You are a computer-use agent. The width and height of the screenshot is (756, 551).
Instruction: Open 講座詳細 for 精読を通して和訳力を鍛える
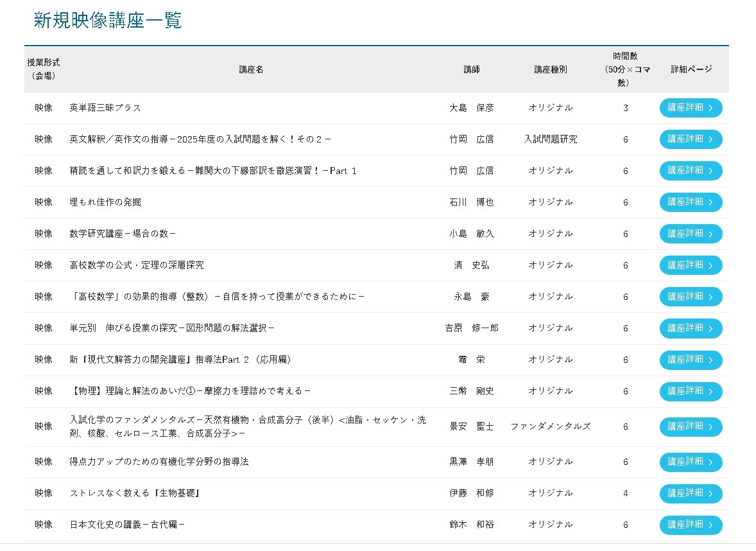pos(691,171)
